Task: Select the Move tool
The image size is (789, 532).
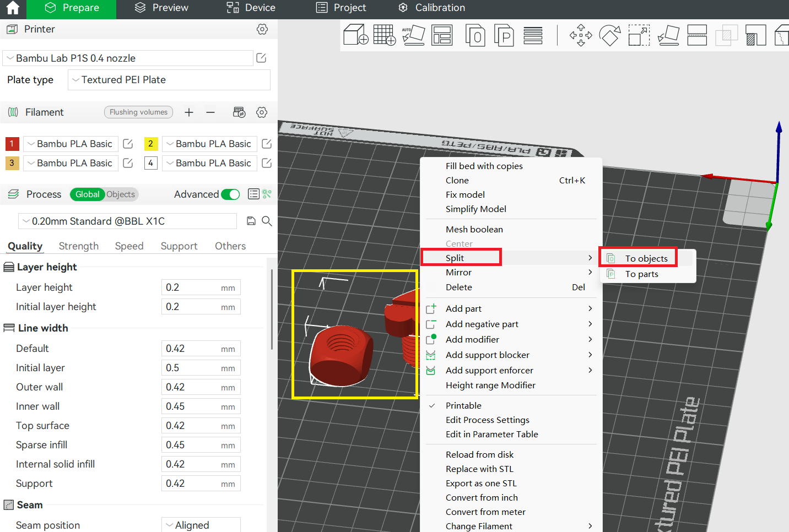Action: (x=581, y=35)
